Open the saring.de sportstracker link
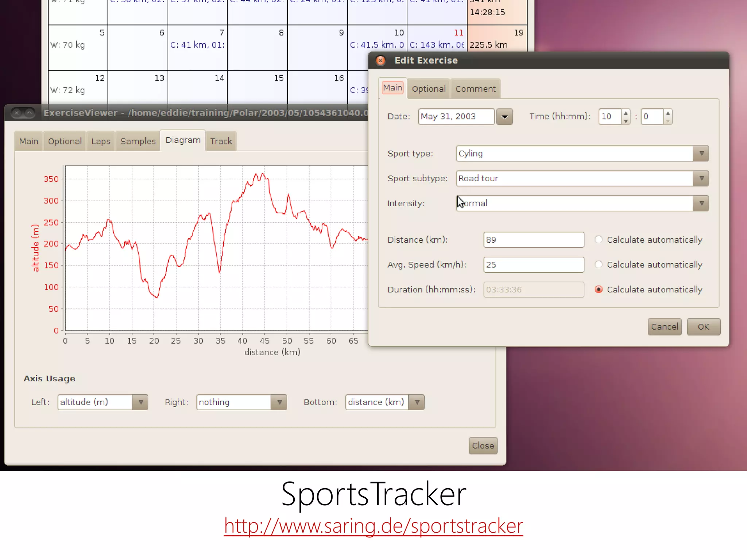This screenshot has width=747, height=560. point(373,526)
